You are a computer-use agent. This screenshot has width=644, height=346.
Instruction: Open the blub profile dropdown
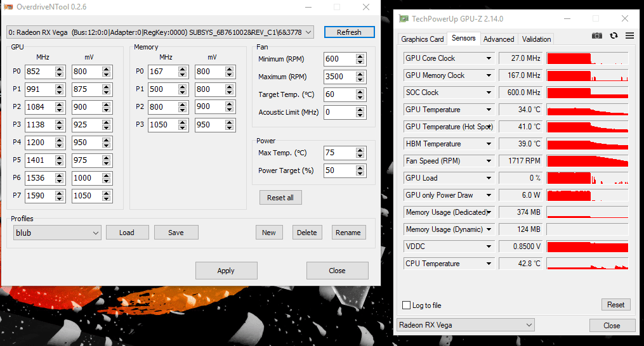pos(57,233)
